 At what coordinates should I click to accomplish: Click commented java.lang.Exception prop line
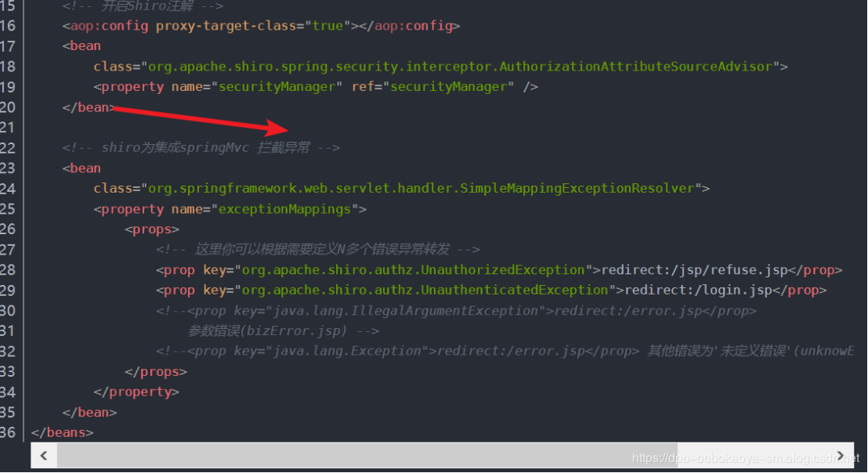coord(505,352)
